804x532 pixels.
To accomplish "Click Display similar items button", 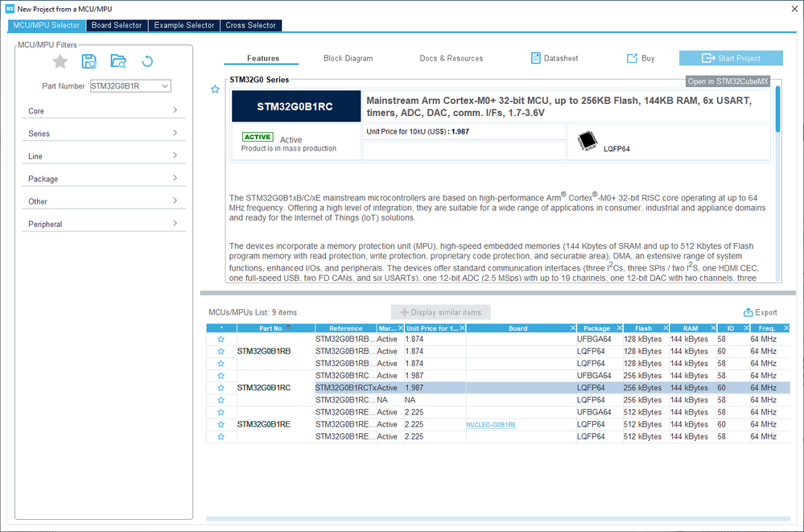I will [440, 312].
